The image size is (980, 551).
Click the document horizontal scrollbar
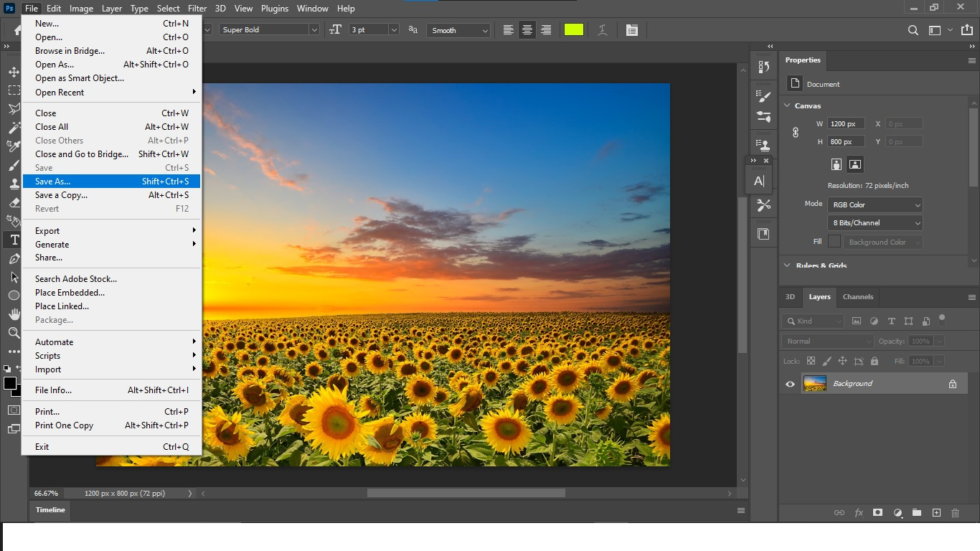pos(465,493)
